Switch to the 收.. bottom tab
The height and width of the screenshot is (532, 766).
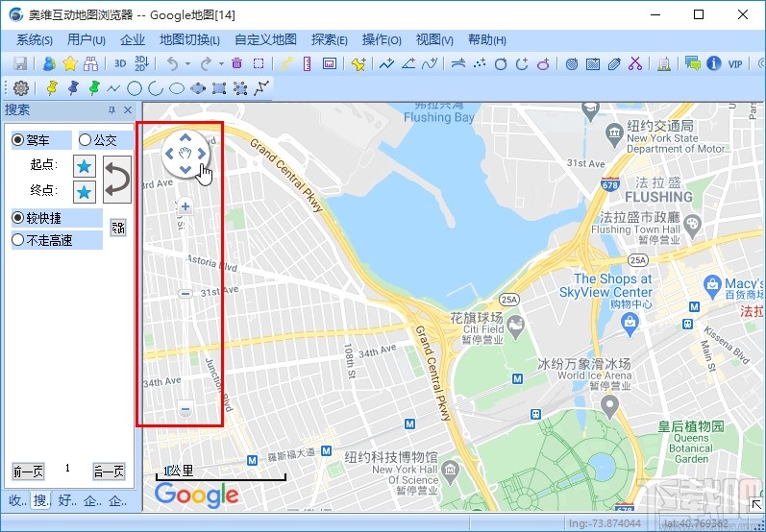pyautogui.click(x=17, y=500)
